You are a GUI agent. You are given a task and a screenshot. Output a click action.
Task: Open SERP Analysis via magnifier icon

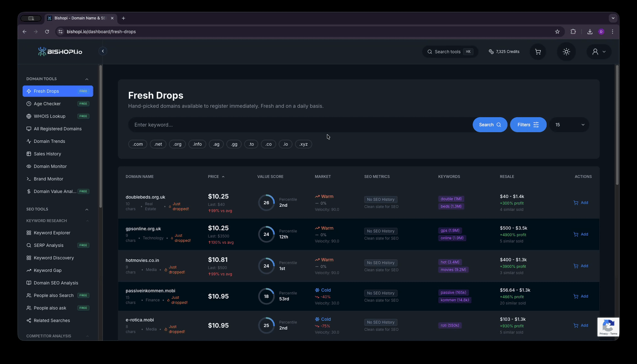tap(28, 245)
